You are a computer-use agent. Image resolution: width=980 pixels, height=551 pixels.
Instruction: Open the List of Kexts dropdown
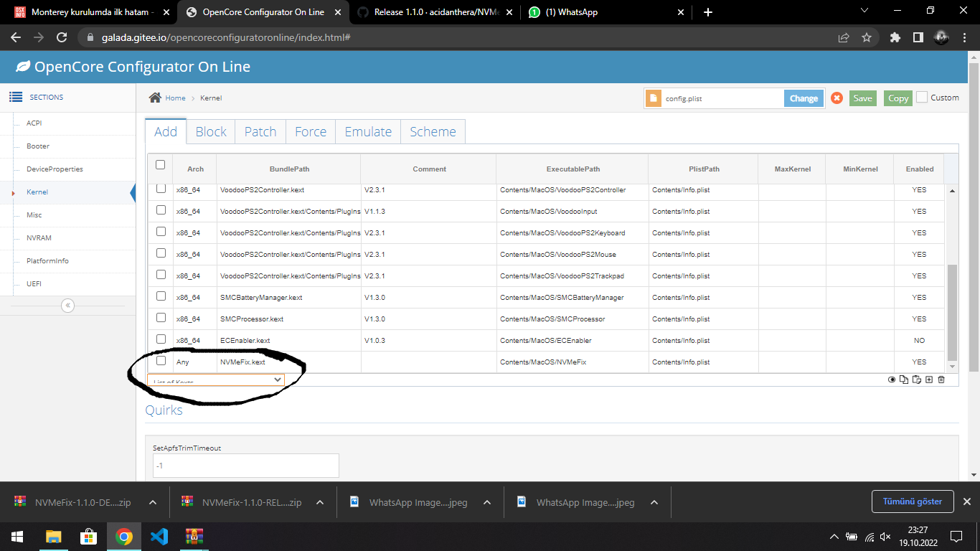[215, 380]
